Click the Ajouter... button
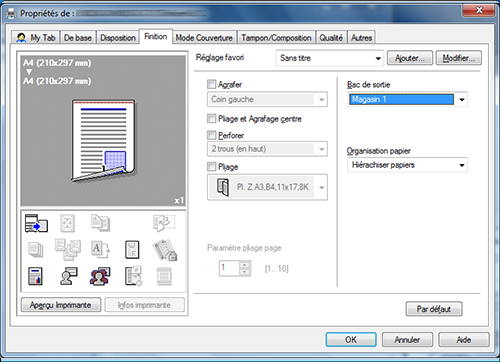The width and height of the screenshot is (500, 362). click(410, 58)
